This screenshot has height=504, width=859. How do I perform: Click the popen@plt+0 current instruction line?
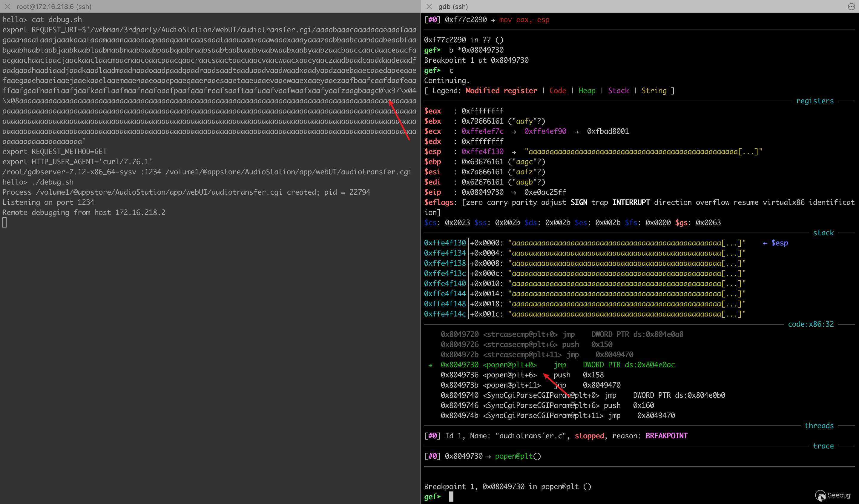tap(509, 365)
